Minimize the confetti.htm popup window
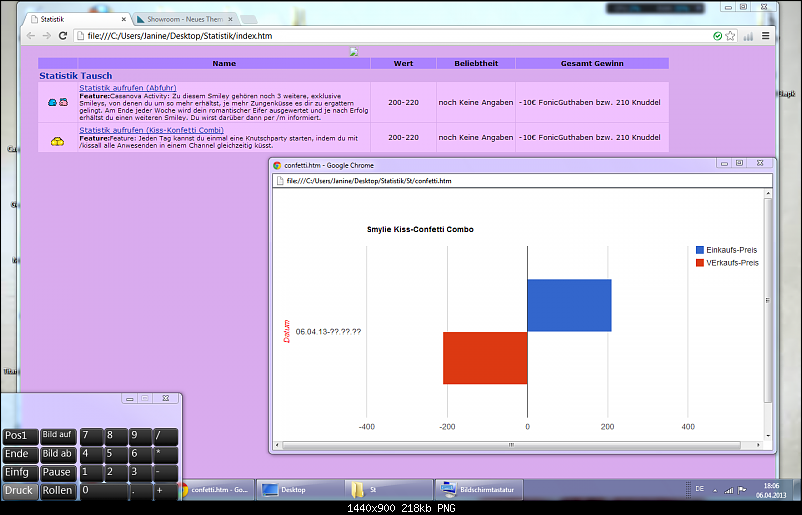The height and width of the screenshot is (515, 802). point(724,163)
